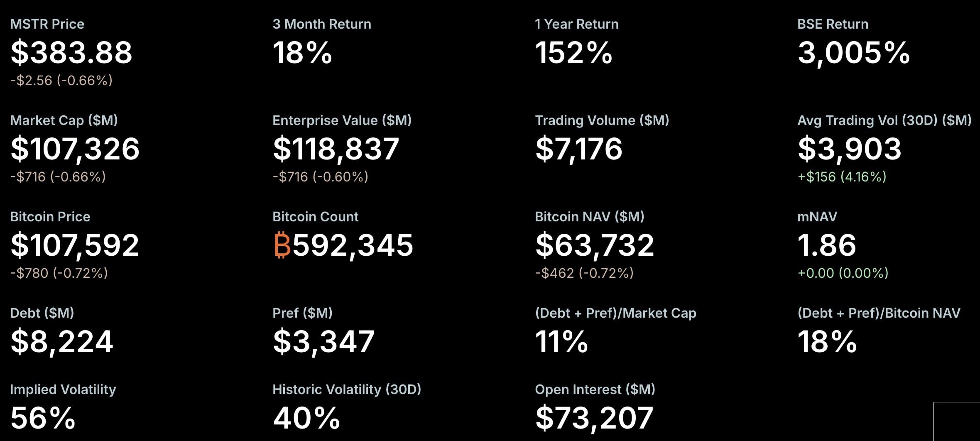Select the Enterprise Value $118,837 figure
This screenshot has width=980, height=441.
point(336,149)
